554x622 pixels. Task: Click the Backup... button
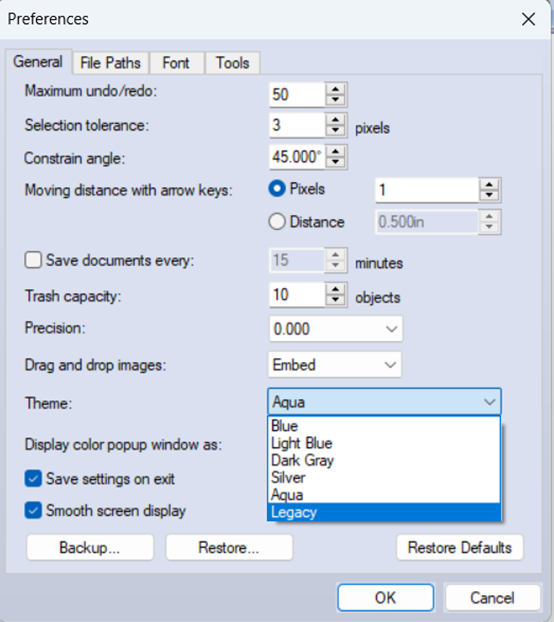[x=90, y=548]
